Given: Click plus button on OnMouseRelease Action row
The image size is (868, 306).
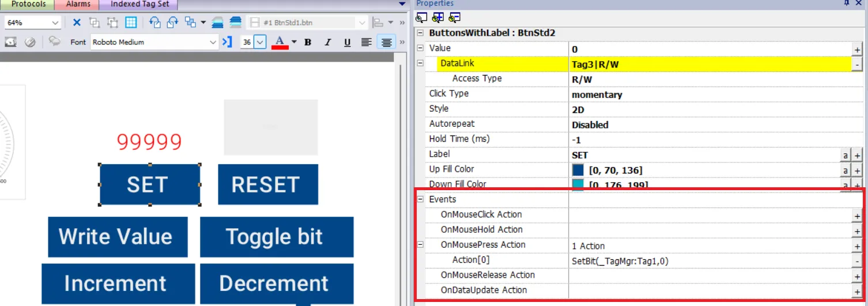Looking at the screenshot, I should point(858,277).
